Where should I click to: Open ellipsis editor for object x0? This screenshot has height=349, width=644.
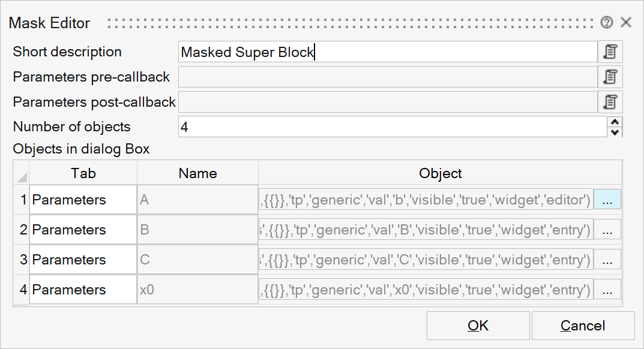coord(607,290)
